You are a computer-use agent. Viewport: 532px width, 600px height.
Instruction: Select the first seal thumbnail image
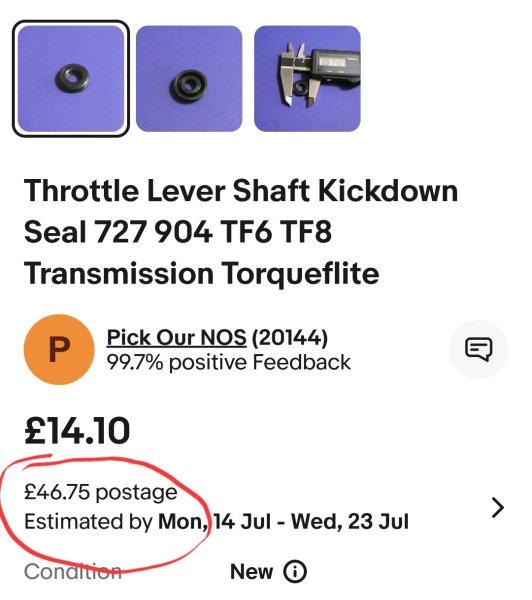[x=71, y=78]
